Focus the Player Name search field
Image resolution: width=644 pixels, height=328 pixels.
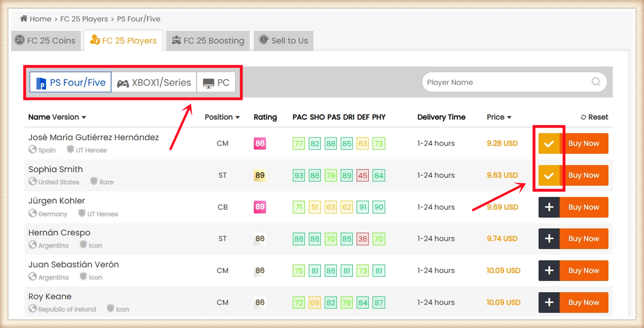coord(515,82)
